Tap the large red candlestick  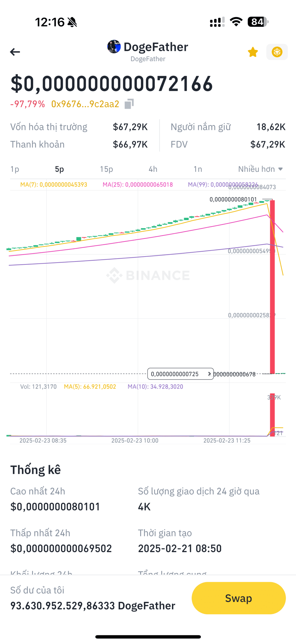click(272, 287)
